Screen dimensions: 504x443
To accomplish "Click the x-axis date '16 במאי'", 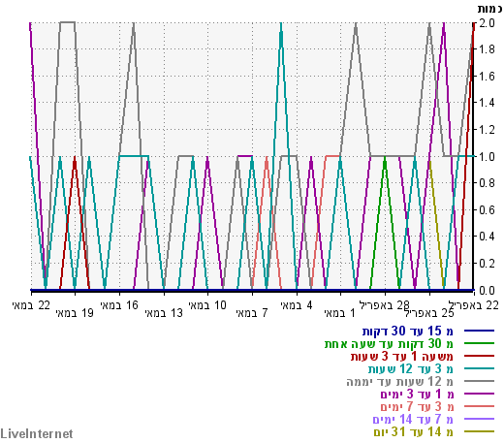I will [119, 305].
